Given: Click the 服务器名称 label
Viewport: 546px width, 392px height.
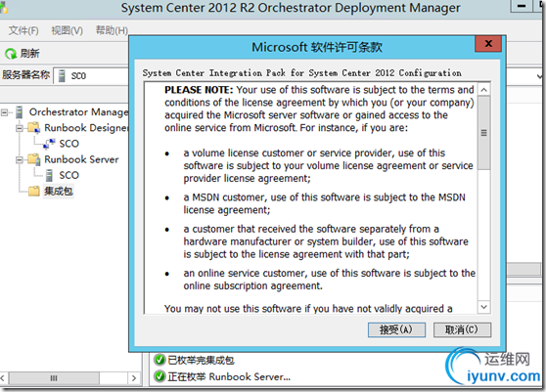Looking at the screenshot, I should click(x=26, y=74).
